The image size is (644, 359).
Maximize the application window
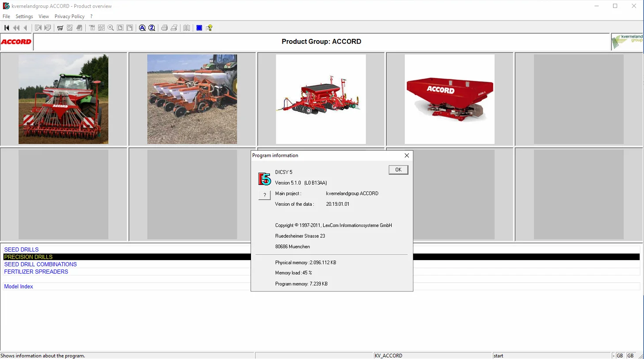[615, 6]
